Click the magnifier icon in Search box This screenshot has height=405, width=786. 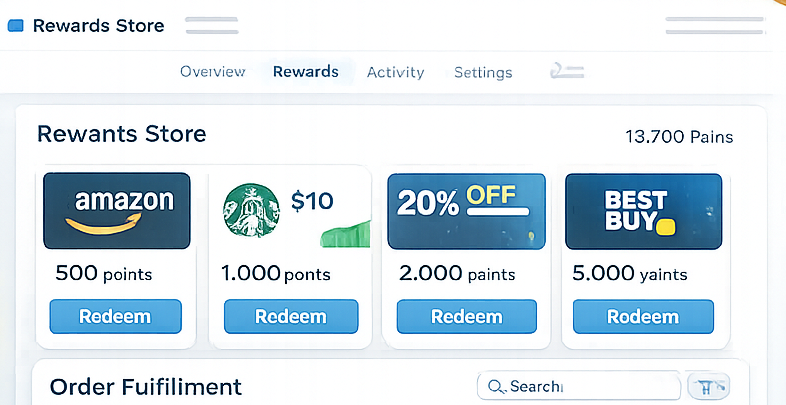495,386
